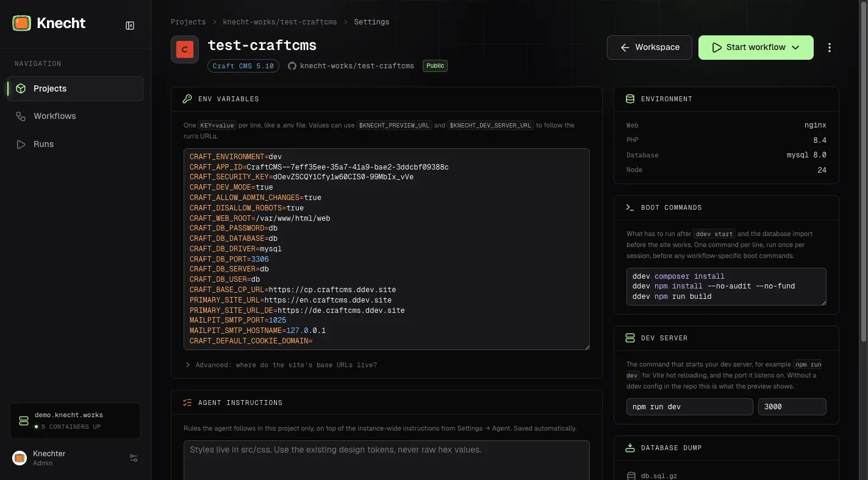Click the db.sql.gz file name
This screenshot has width=868, height=480.
click(659, 476)
